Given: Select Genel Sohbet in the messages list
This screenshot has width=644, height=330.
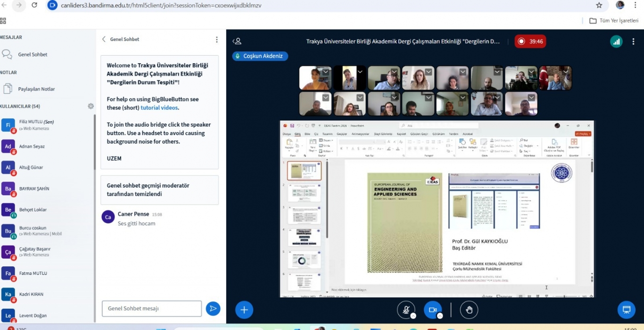Looking at the screenshot, I should 33,55.
